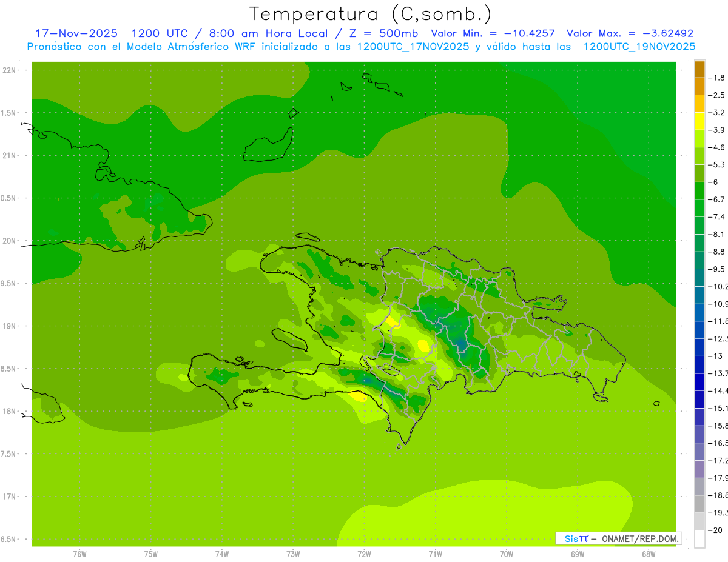Click the 76W longitude axis label
This screenshot has height=562, width=728.
click(79, 554)
